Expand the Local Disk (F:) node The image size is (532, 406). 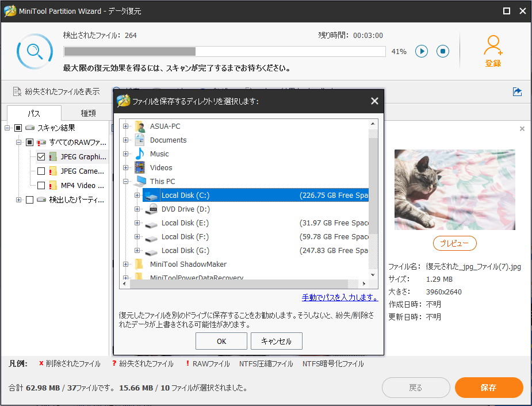click(137, 236)
